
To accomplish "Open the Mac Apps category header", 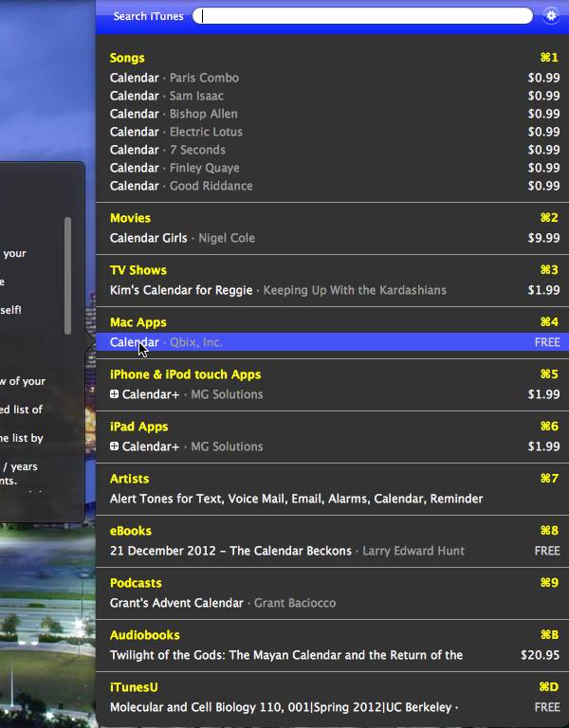I will point(138,322).
